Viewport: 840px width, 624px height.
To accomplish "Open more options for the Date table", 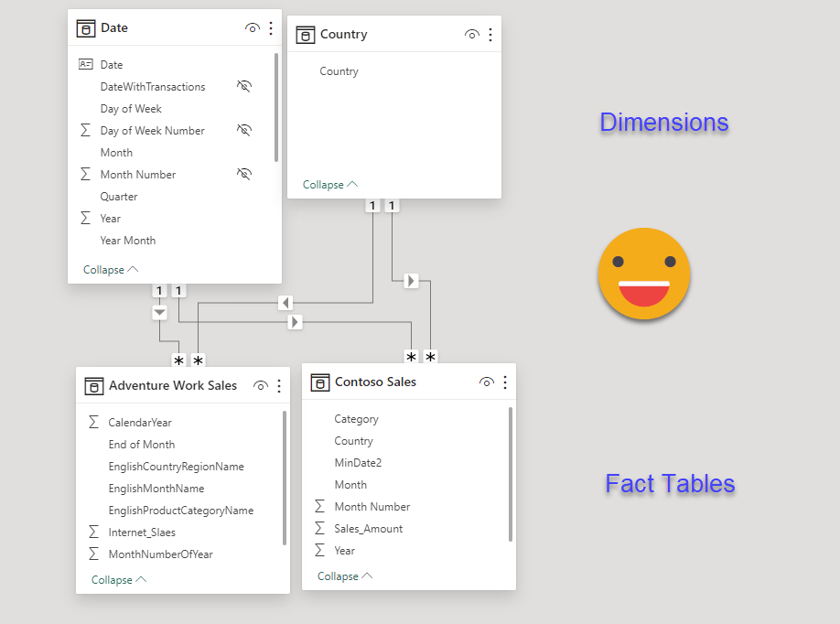I will tap(271, 28).
